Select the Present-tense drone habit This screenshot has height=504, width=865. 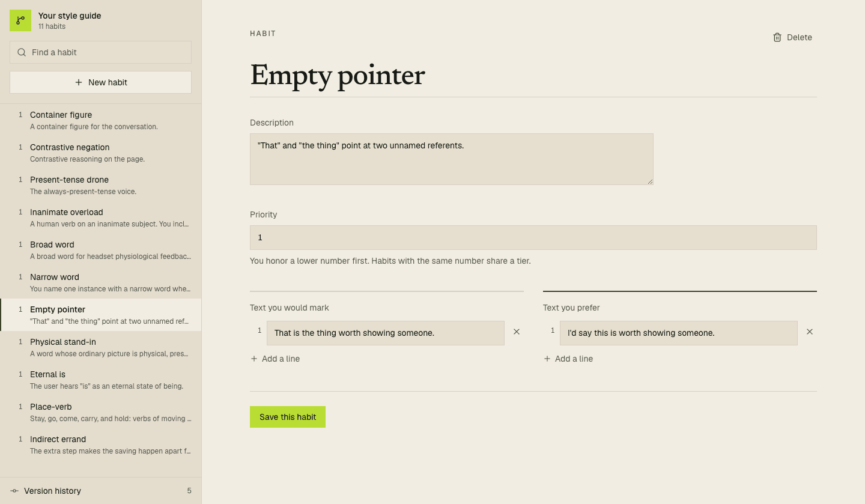100,185
